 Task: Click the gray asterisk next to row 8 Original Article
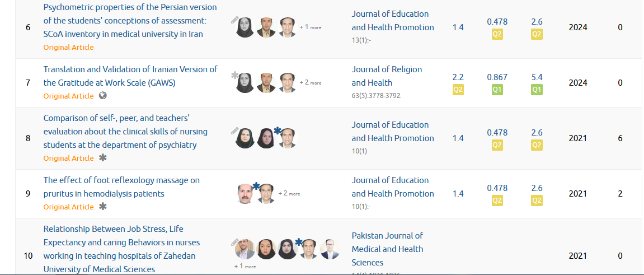point(103,158)
